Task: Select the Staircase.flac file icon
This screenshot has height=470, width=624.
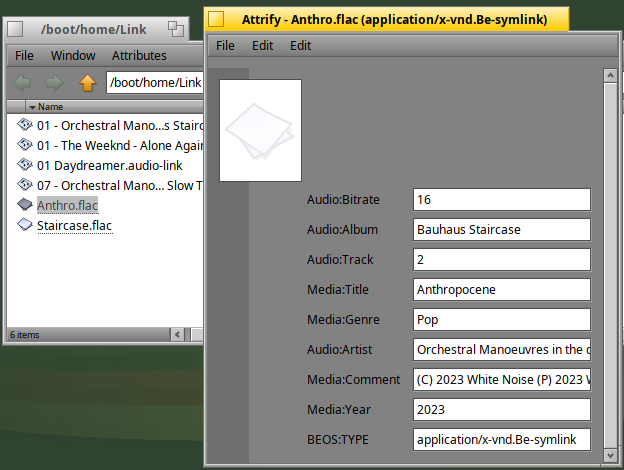Action: coord(25,225)
